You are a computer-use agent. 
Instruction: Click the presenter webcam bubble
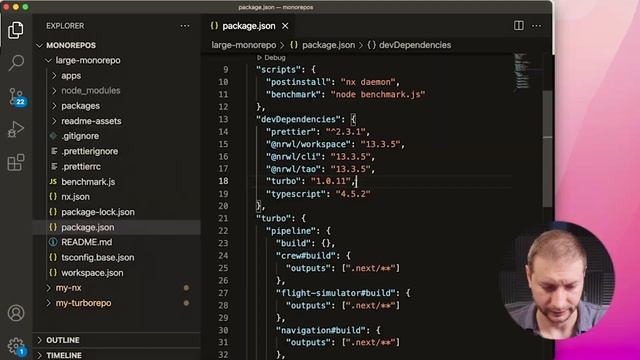(559, 281)
